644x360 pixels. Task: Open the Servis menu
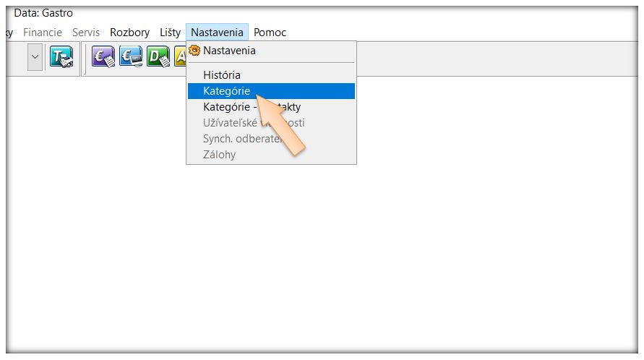(x=86, y=33)
